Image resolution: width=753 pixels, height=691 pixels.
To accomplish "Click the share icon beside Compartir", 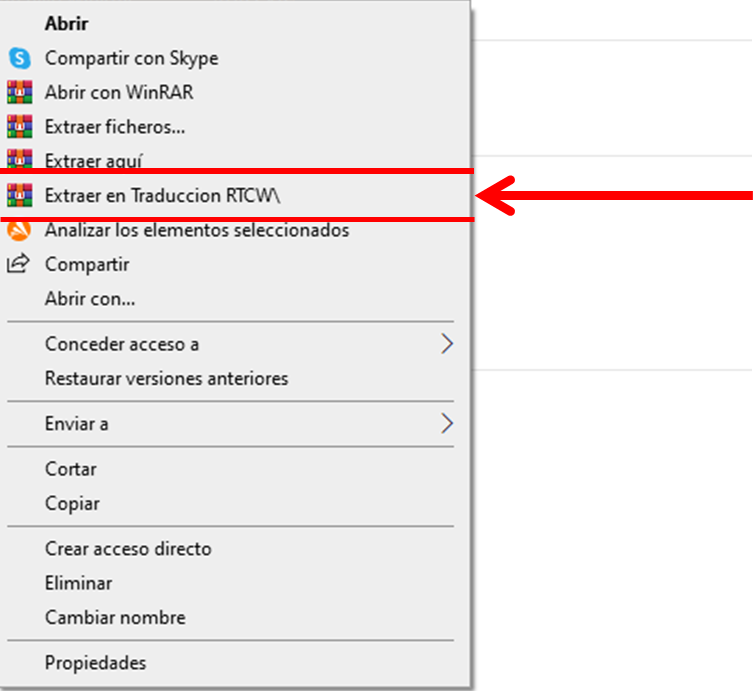I will 19,265.
